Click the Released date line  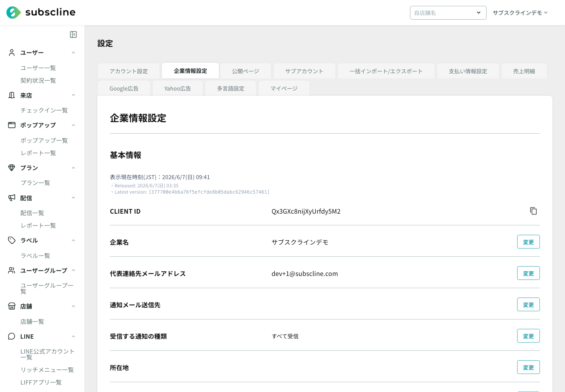pyautogui.click(x=145, y=186)
